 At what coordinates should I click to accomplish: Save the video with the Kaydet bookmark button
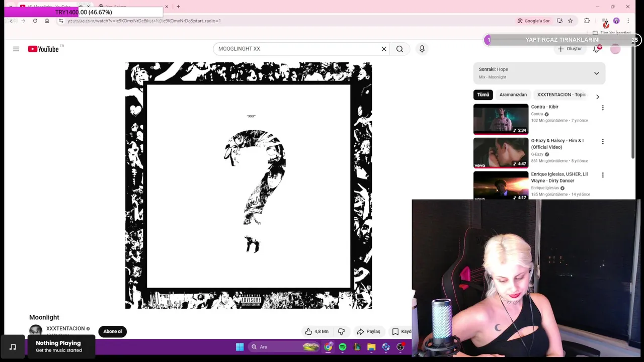[401, 331]
